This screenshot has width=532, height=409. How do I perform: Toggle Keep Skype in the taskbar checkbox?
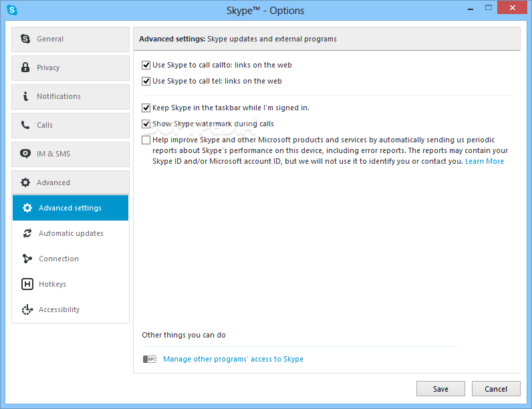[x=146, y=108]
